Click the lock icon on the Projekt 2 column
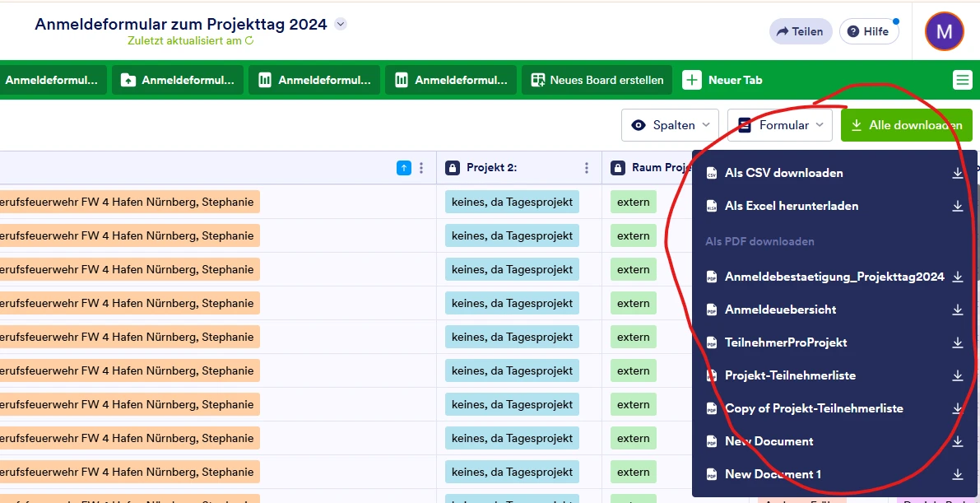 pyautogui.click(x=453, y=167)
